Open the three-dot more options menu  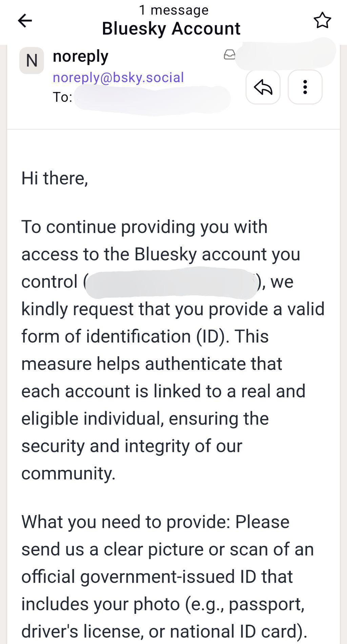pos(305,87)
